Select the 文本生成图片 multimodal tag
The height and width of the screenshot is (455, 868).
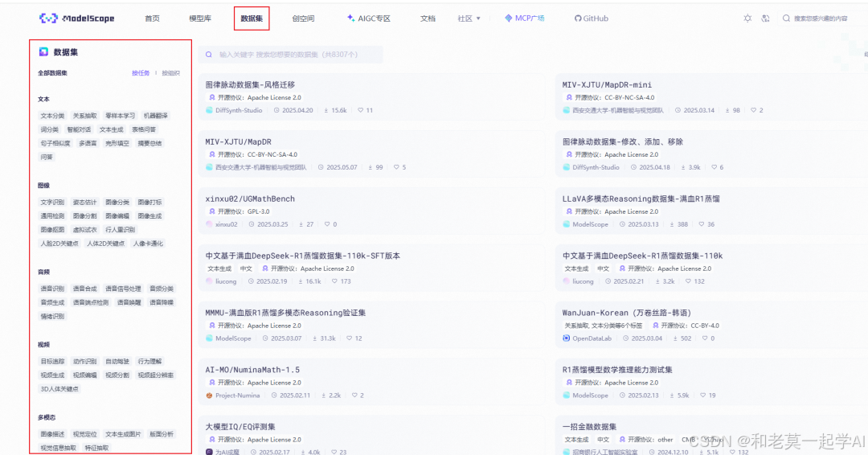pyautogui.click(x=123, y=434)
